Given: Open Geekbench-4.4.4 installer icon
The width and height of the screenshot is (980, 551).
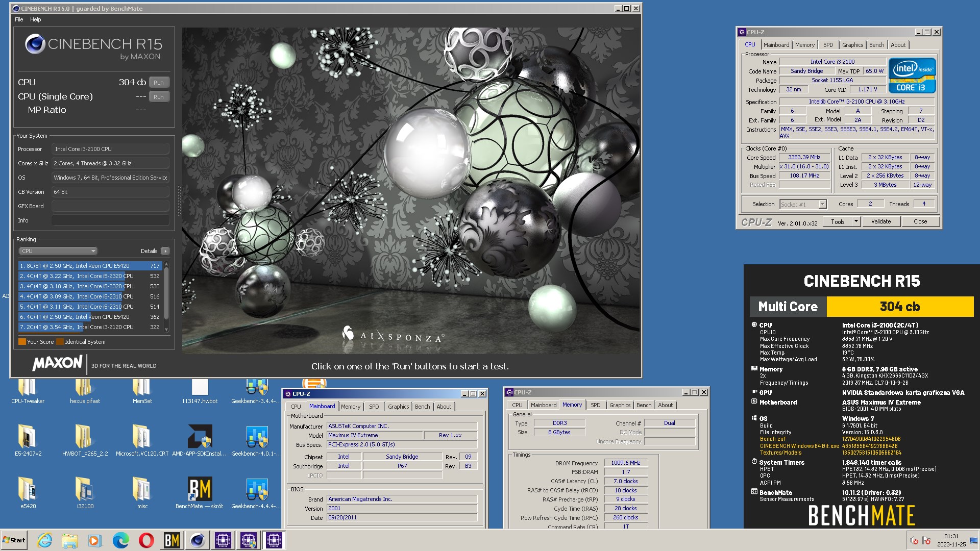Looking at the screenshot, I should 257,493.
